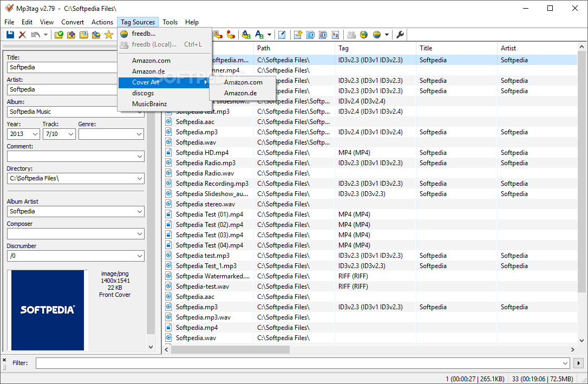588x384 pixels.
Task: Click the file icon beside Softpedia Test (01).mp4
Action: coord(169,214)
